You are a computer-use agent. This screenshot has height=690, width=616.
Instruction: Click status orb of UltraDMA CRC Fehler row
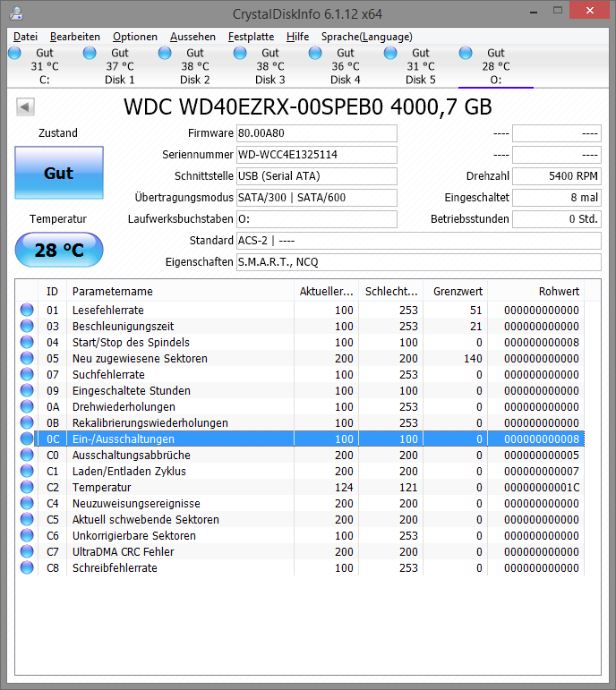pos(27,552)
